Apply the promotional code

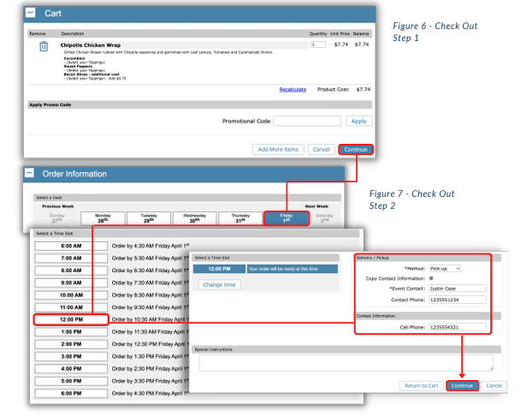coord(358,121)
